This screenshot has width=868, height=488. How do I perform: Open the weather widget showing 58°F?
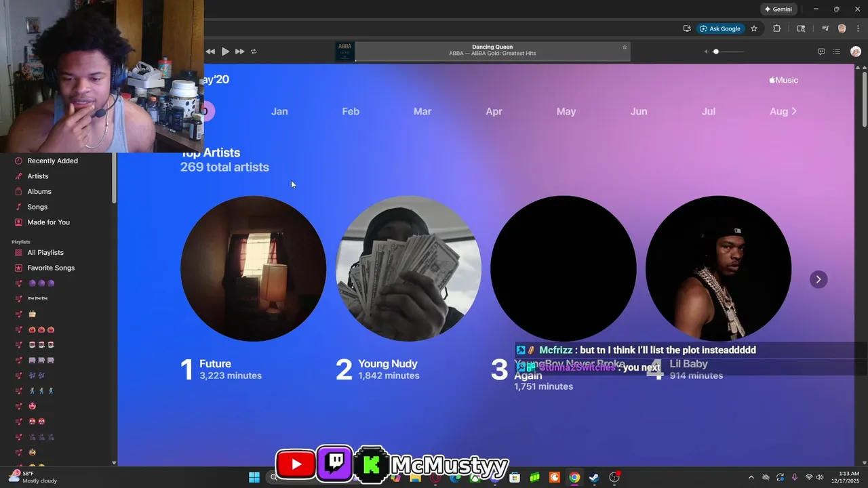[x=33, y=477]
